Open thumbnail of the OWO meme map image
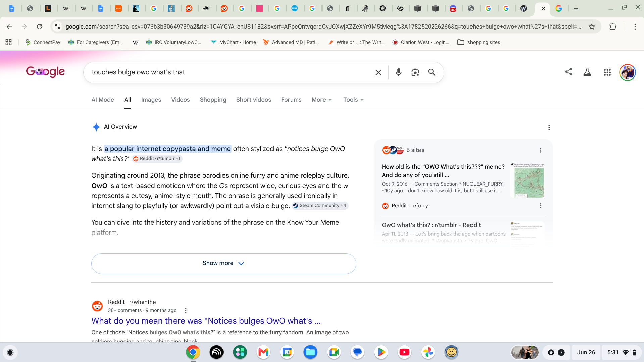The height and width of the screenshot is (362, 644). (528, 180)
